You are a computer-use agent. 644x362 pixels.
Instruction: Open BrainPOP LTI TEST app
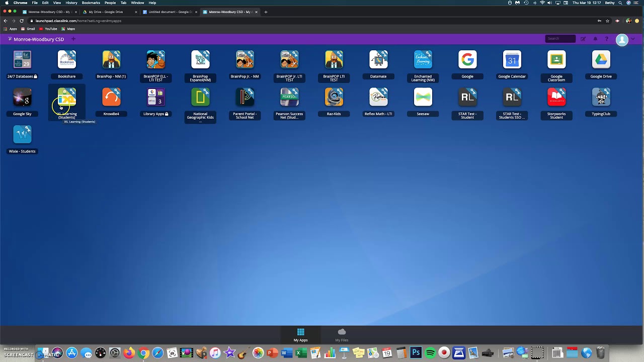coord(334,60)
